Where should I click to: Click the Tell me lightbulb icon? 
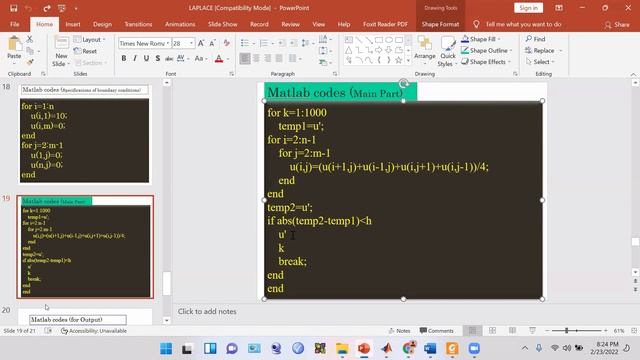point(476,24)
